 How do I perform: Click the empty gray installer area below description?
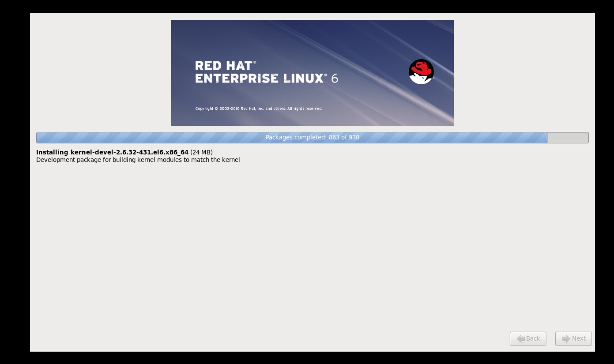309,247
